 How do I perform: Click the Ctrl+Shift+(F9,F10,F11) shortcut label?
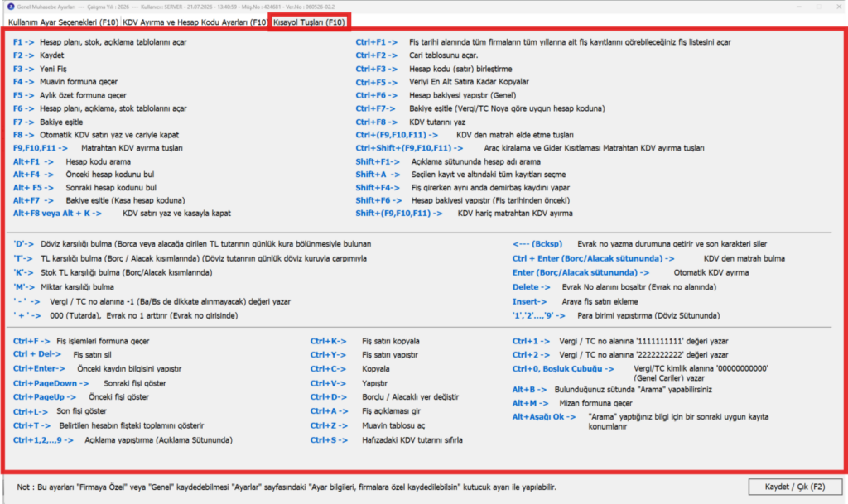pyautogui.click(x=409, y=148)
